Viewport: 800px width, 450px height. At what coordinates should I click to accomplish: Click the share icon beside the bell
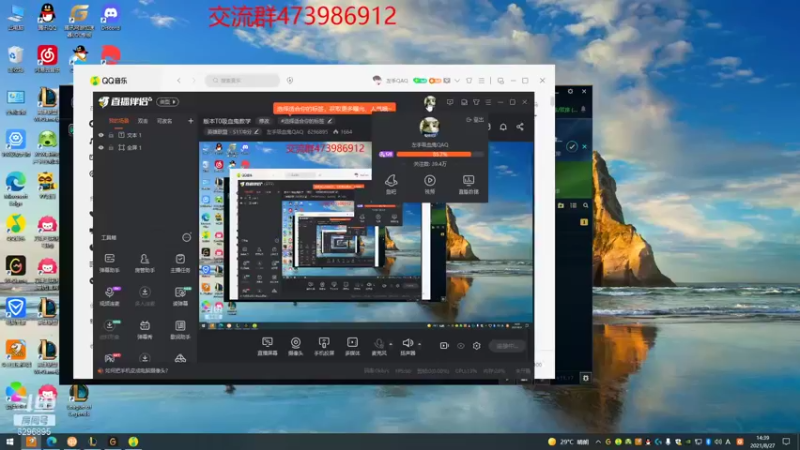[x=520, y=127]
